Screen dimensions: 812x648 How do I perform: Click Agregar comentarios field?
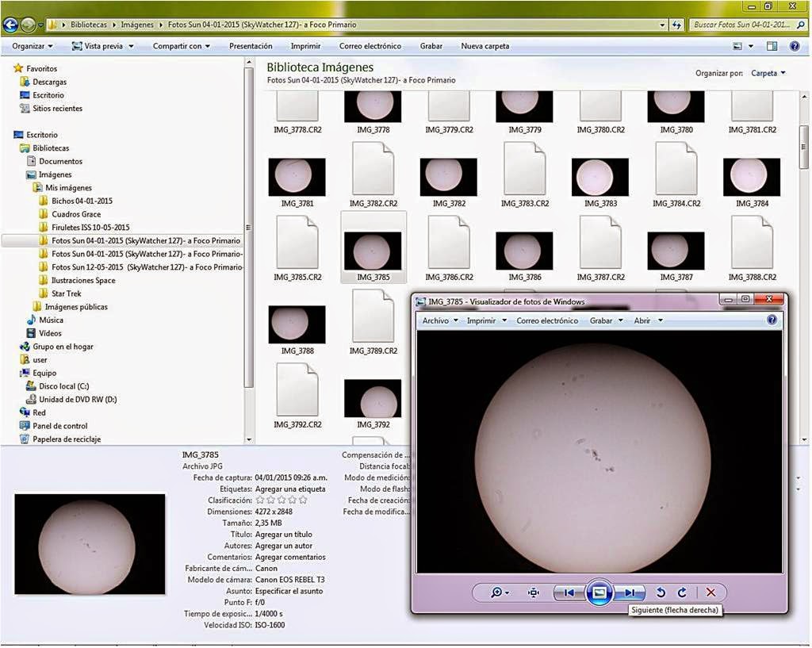point(290,558)
